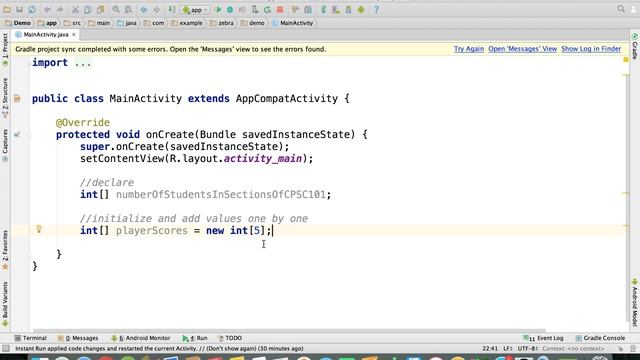Screen dimensions: 640x360
Task: Open the Captures tool window
Action: [x=5, y=146]
